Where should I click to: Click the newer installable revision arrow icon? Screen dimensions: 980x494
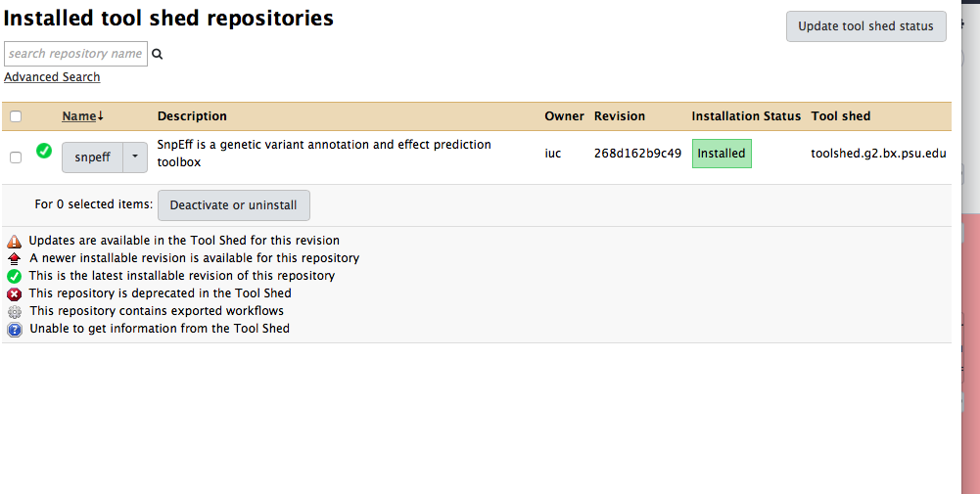tap(14, 258)
